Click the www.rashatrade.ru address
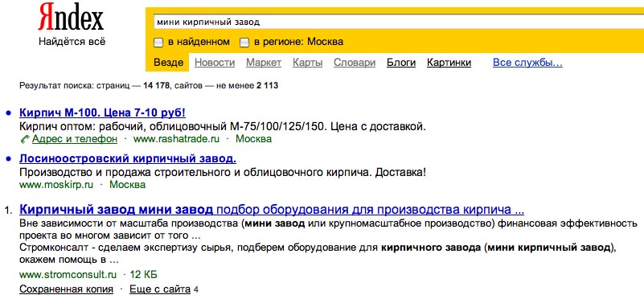The image size is (644, 303). (177, 139)
